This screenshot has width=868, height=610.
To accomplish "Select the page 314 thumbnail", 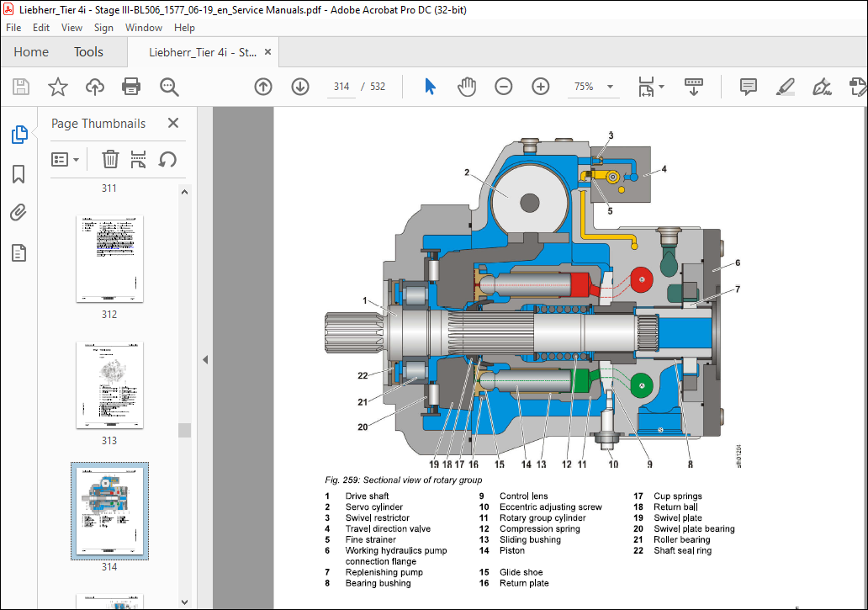I will (x=109, y=511).
